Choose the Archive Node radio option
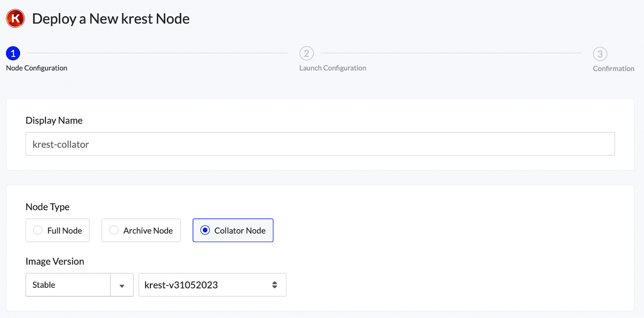Screen dimensions: 644x318 click(x=114, y=230)
